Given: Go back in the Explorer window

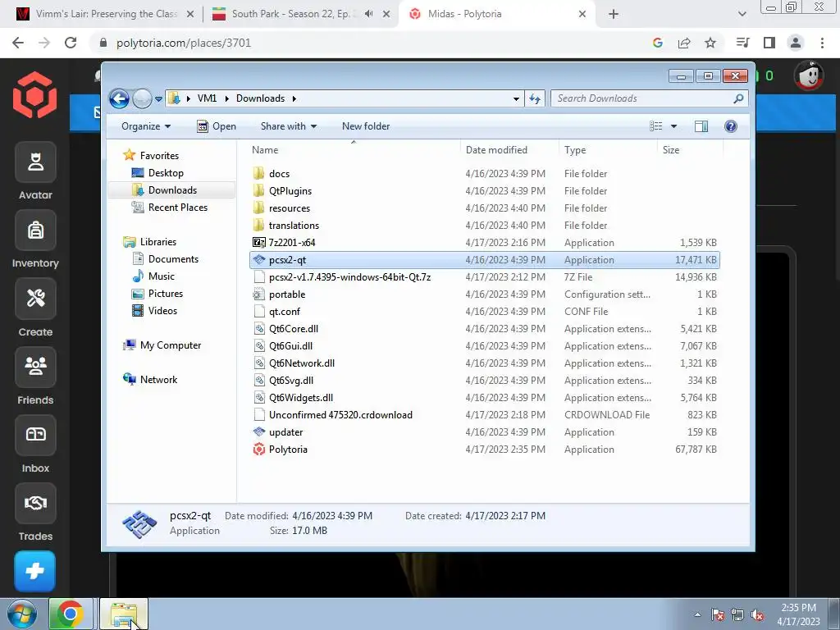Looking at the screenshot, I should (x=119, y=98).
